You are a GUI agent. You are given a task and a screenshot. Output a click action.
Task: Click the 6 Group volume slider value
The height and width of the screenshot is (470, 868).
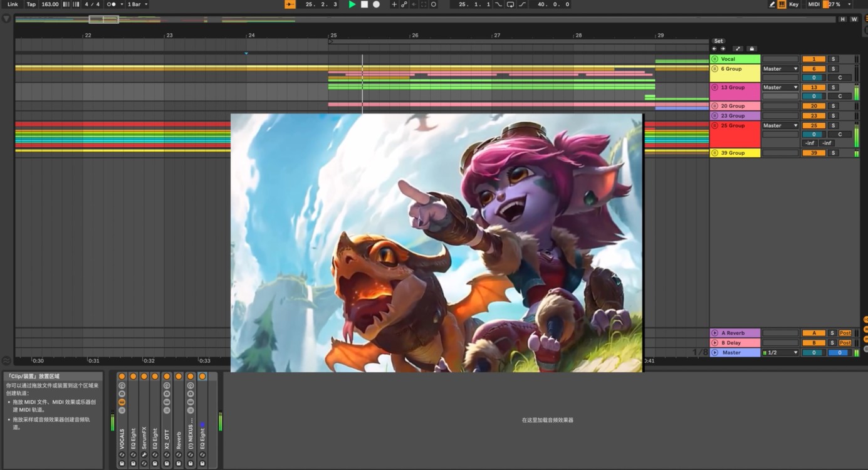point(814,78)
